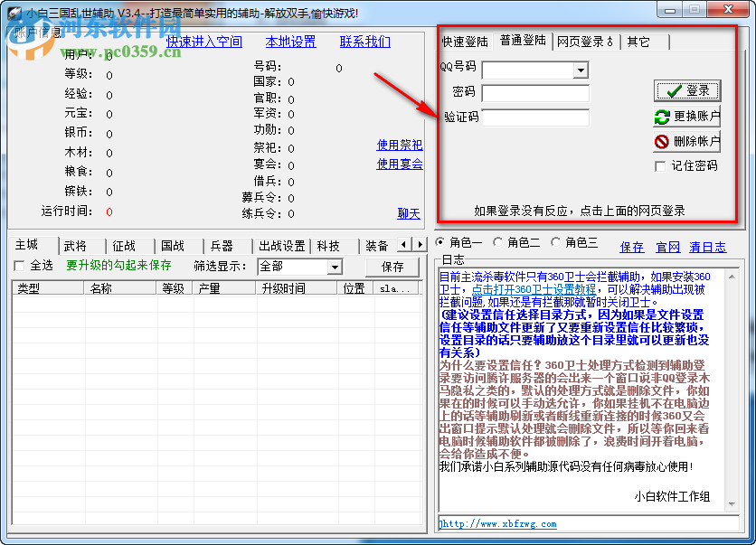
Task: Click into the QQ号码 text field
Action: tap(528, 70)
